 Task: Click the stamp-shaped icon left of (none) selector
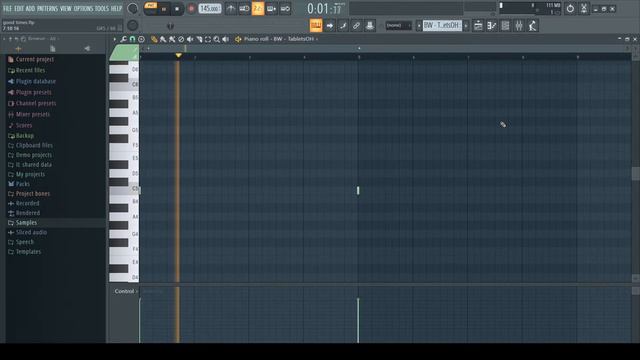pyautogui.click(x=370, y=26)
